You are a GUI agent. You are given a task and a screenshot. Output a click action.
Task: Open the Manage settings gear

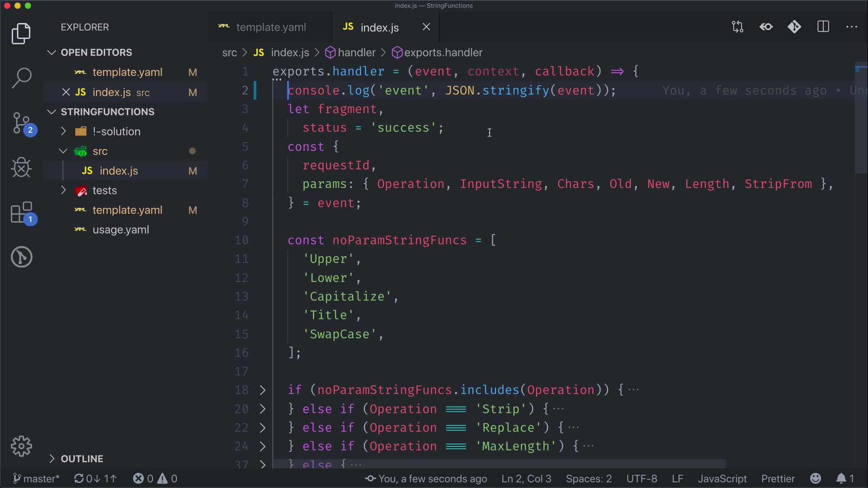pyautogui.click(x=21, y=446)
